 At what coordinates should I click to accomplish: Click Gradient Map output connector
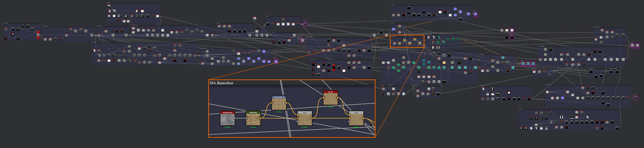(260, 118)
